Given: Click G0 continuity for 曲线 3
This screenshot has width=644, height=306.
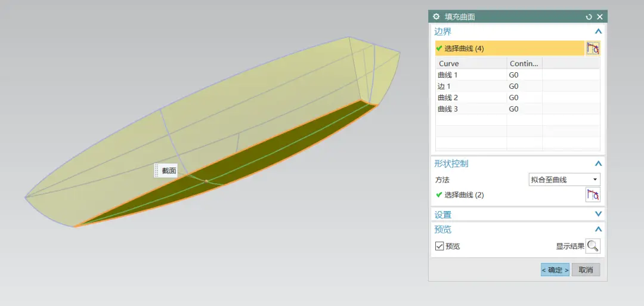Looking at the screenshot, I should tap(514, 109).
